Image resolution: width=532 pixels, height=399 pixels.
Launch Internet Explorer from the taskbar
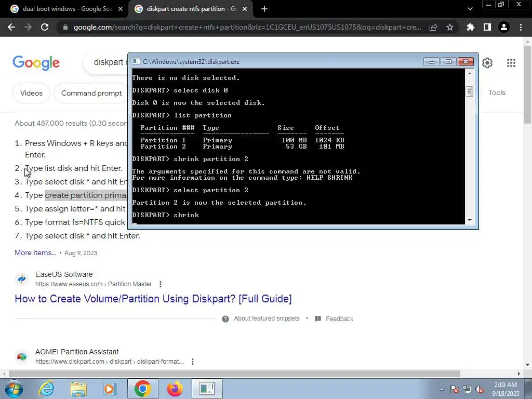[x=46, y=389]
